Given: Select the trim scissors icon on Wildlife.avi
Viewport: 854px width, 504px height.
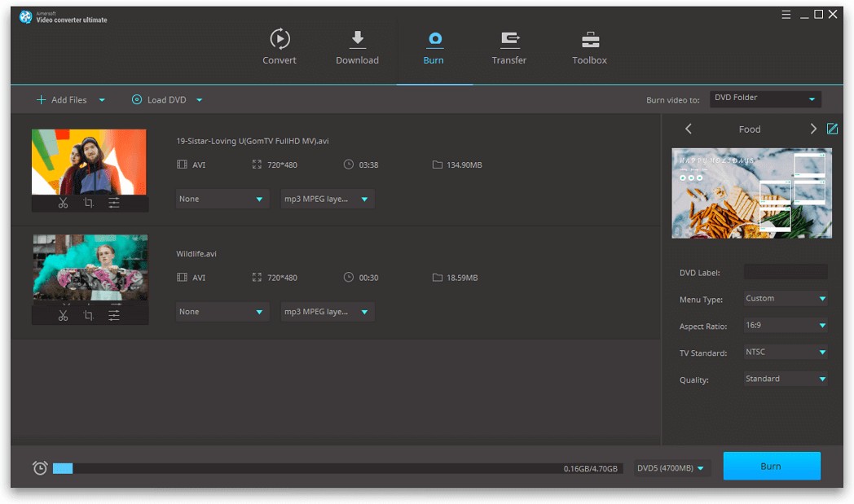Looking at the screenshot, I should (63, 315).
